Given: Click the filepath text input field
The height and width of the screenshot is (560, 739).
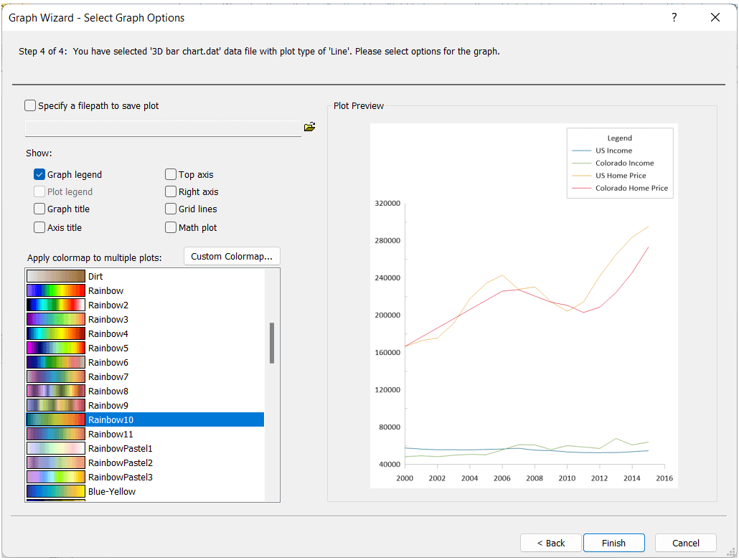Looking at the screenshot, I should [163, 128].
